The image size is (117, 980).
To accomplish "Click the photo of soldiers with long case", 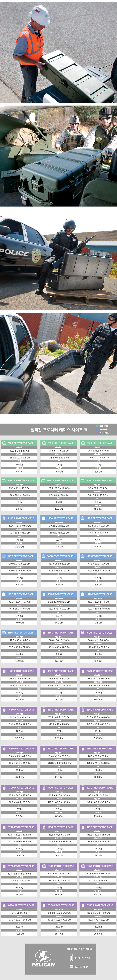I will pyautogui.click(x=58, y=156).
